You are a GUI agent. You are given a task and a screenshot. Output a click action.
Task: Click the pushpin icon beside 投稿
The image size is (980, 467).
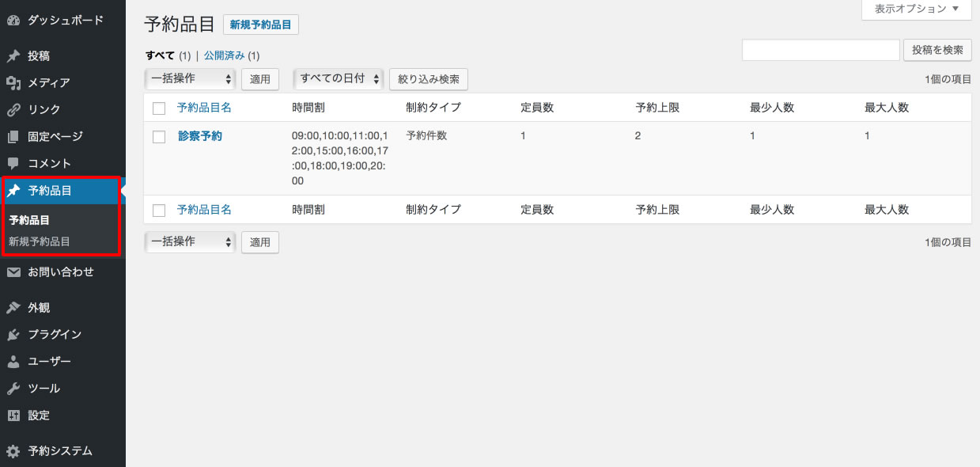coord(13,56)
